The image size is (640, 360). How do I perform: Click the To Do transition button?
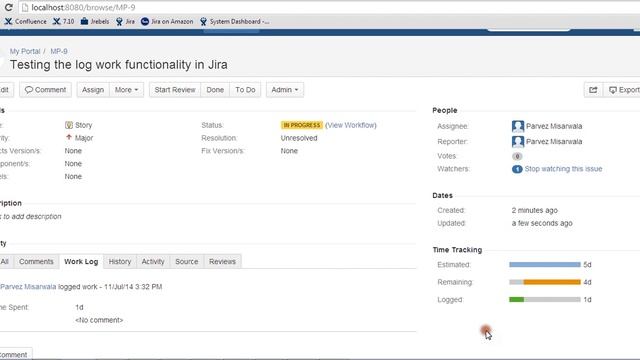tap(245, 90)
